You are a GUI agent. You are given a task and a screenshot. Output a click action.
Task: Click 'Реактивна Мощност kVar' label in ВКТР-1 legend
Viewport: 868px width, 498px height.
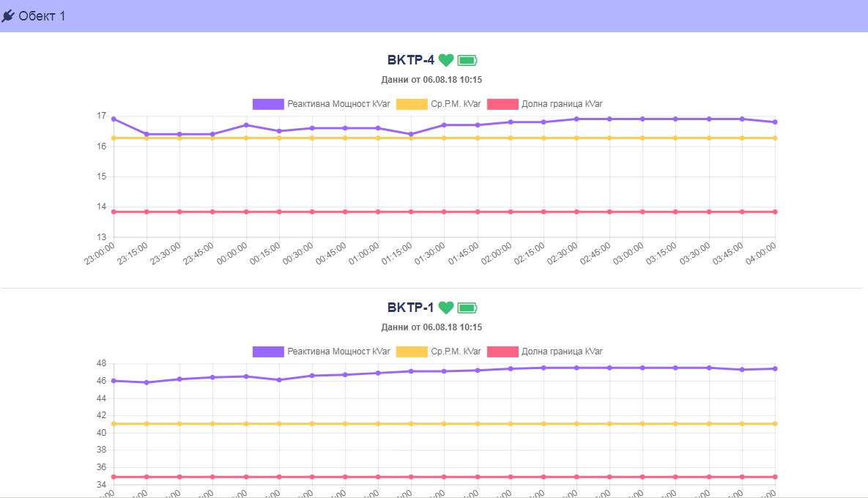(339, 352)
